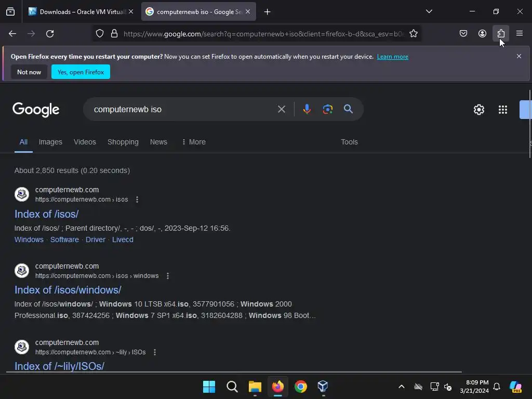The image size is (532, 399).
Task: View site security lock information
Action: click(114, 34)
